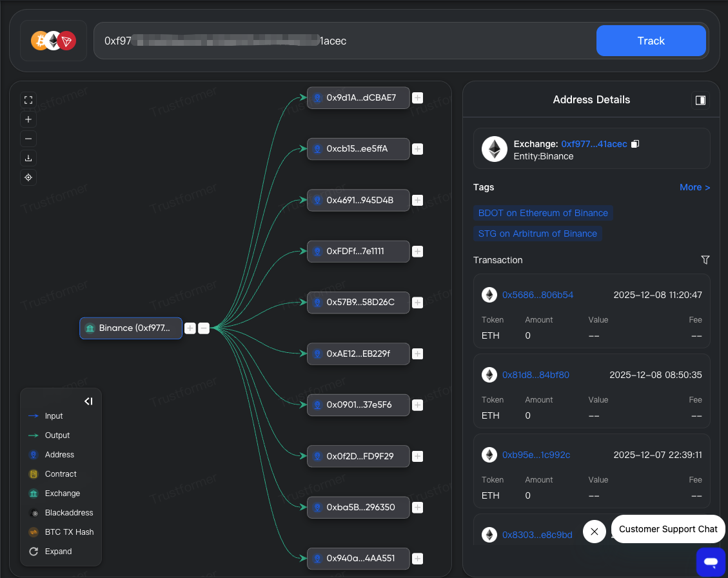Zoom out using the minus icon
Viewport: 728px width, 578px height.
pos(28,138)
